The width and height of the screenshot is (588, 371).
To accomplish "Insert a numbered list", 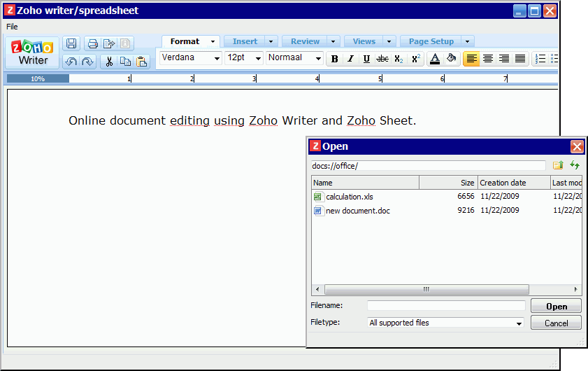I will tap(540, 59).
